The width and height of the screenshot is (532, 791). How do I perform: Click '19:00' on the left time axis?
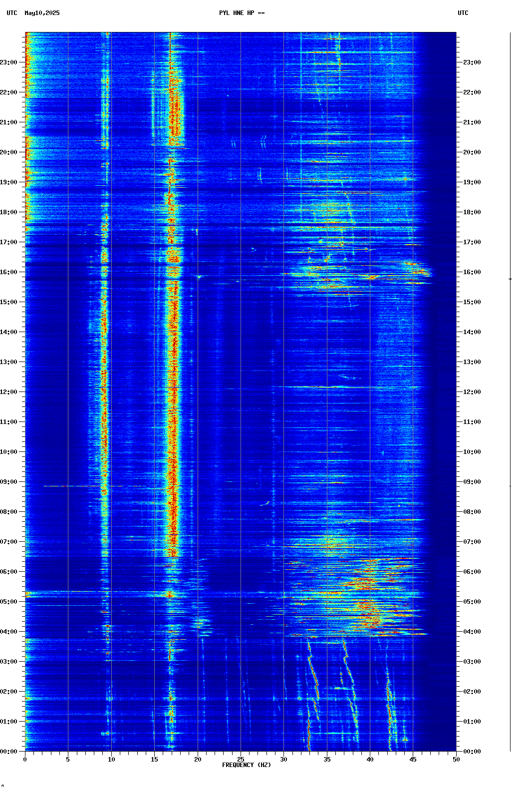coord(8,182)
